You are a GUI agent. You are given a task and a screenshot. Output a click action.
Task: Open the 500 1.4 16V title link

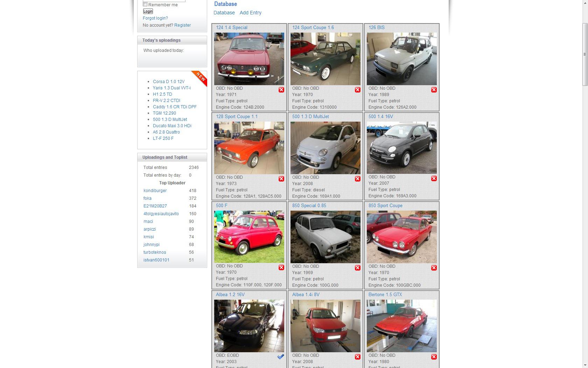[x=381, y=116]
